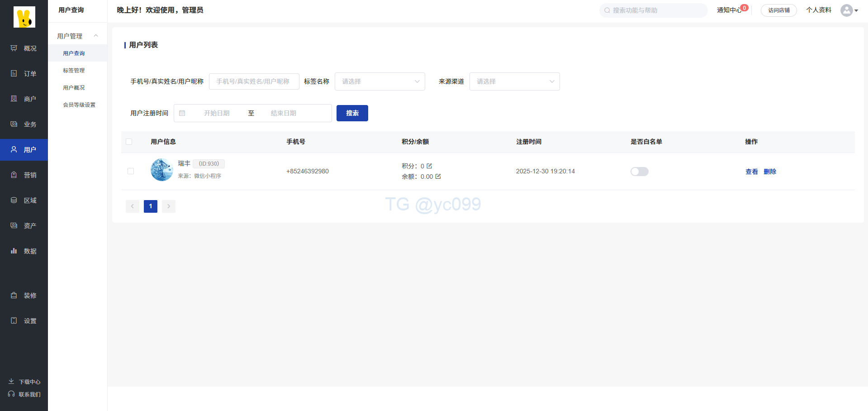Screen dimensions: 868x411
Task: Click the blue 搜索 button
Action: 352,113
